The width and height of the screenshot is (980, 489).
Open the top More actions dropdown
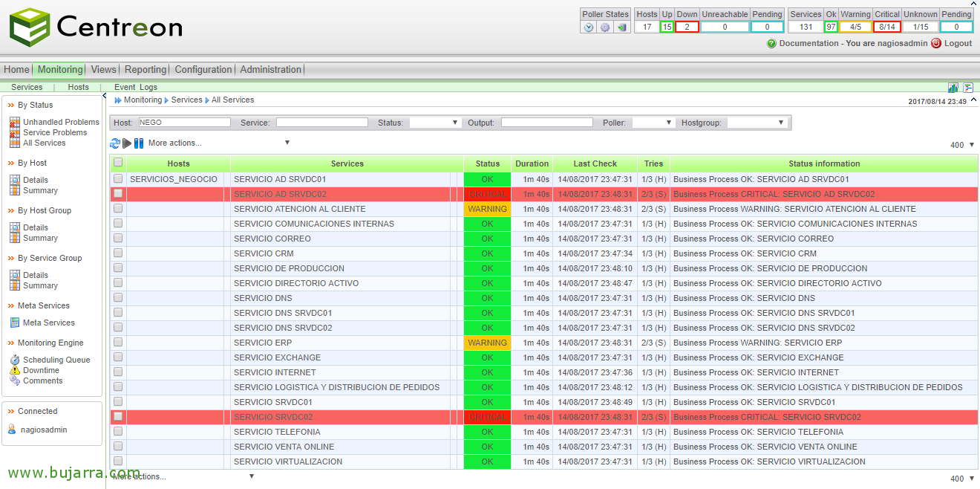(x=219, y=143)
